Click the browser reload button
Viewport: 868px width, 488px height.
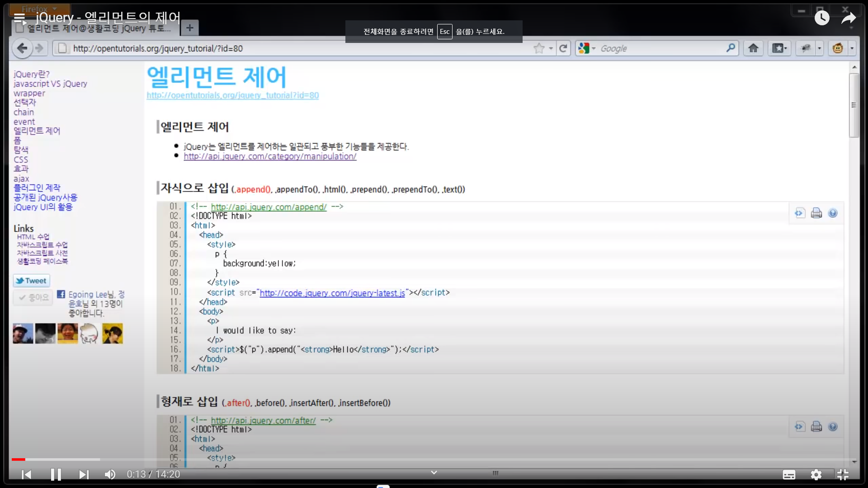click(563, 48)
